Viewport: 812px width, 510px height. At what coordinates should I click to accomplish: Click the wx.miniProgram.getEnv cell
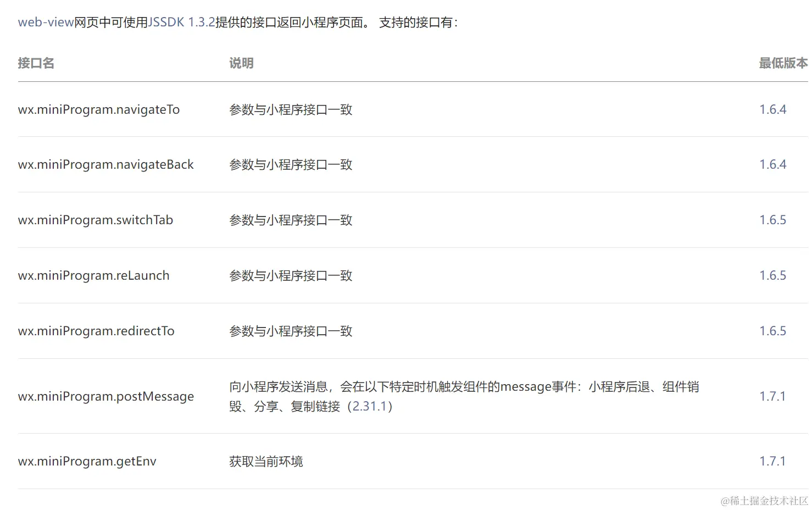coord(87,462)
